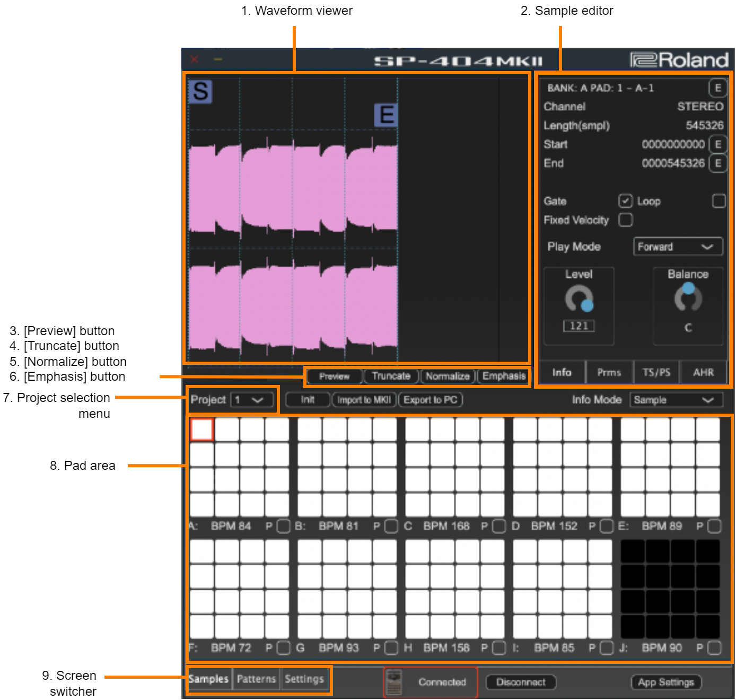Switch to the Samples screen tab
The height and width of the screenshot is (700, 736).
(x=209, y=679)
